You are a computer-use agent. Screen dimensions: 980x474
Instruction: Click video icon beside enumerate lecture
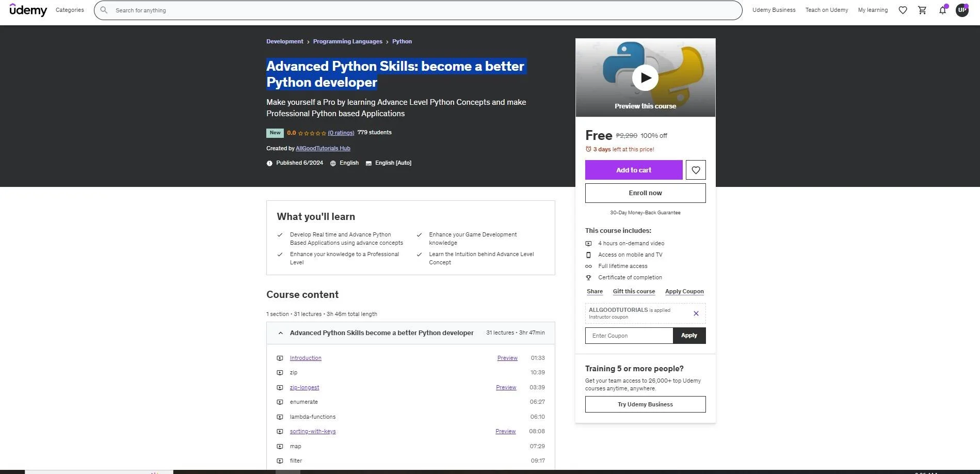click(280, 402)
